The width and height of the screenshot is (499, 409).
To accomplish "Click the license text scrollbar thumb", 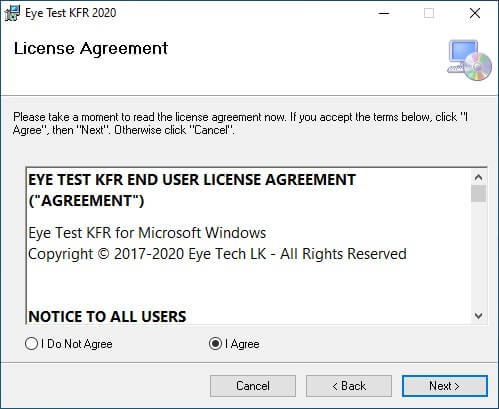I will [479, 193].
